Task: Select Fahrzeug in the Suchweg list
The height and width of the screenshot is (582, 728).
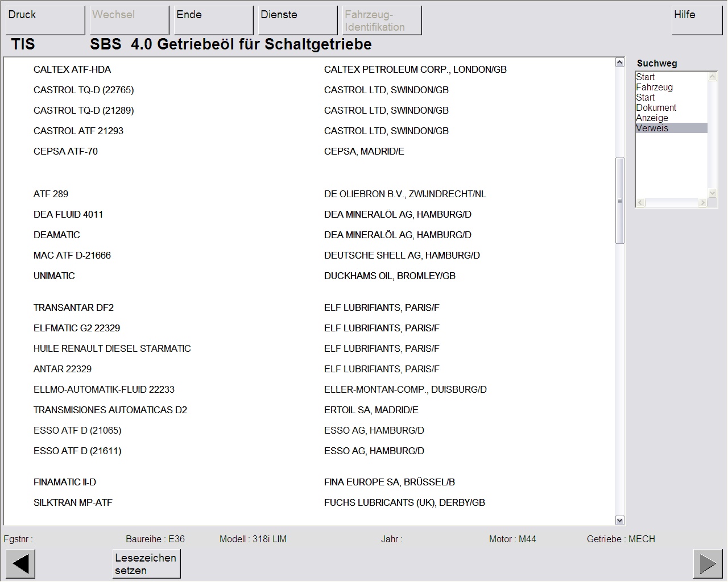Action: pyautogui.click(x=654, y=87)
